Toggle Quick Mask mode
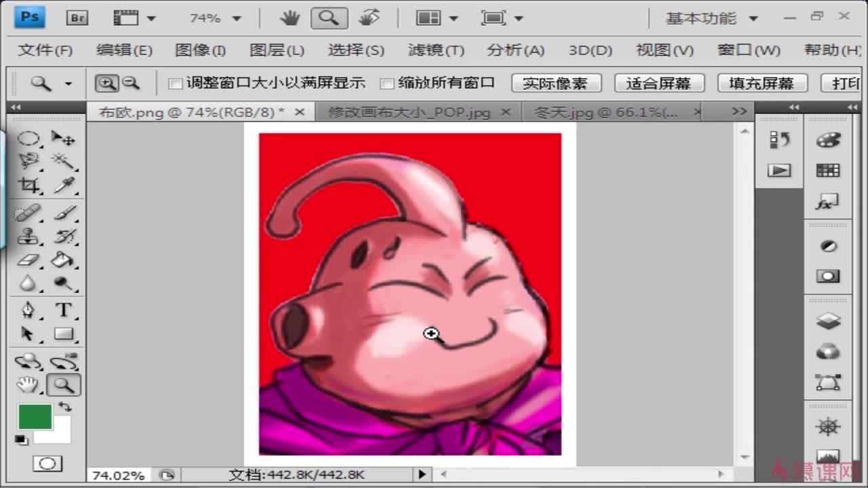 (47, 464)
